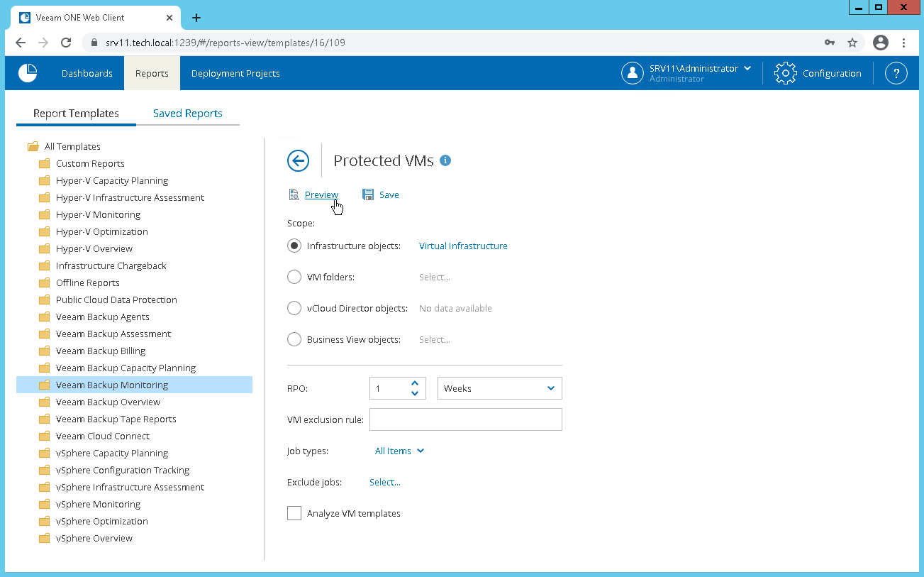Open a new browser tab
924x577 pixels.
tap(196, 18)
